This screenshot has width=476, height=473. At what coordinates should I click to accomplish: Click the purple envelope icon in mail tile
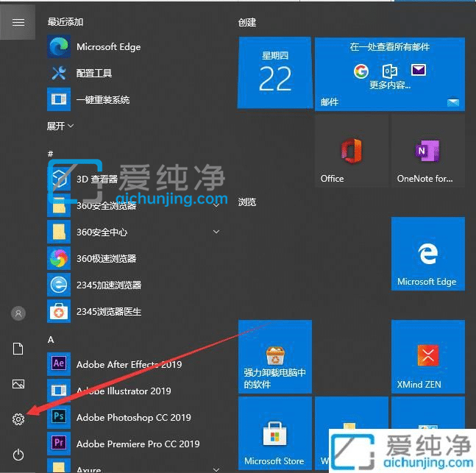[x=419, y=70]
